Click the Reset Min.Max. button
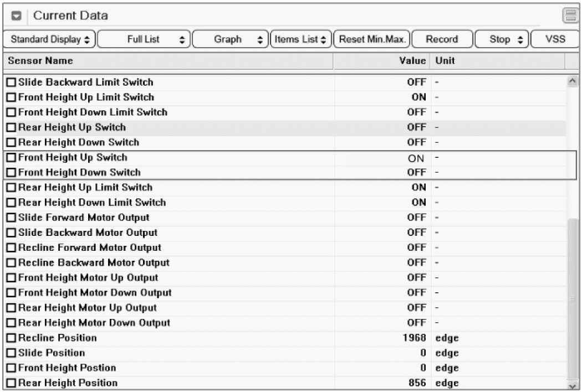Image resolution: width=582 pixels, height=392 pixels. (372, 39)
